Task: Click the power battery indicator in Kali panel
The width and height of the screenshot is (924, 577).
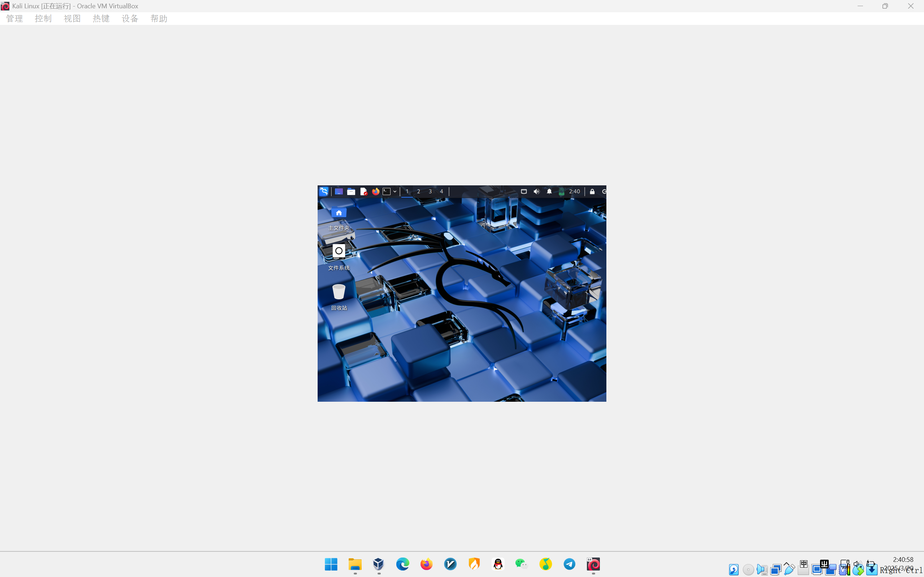Action: pyautogui.click(x=562, y=191)
